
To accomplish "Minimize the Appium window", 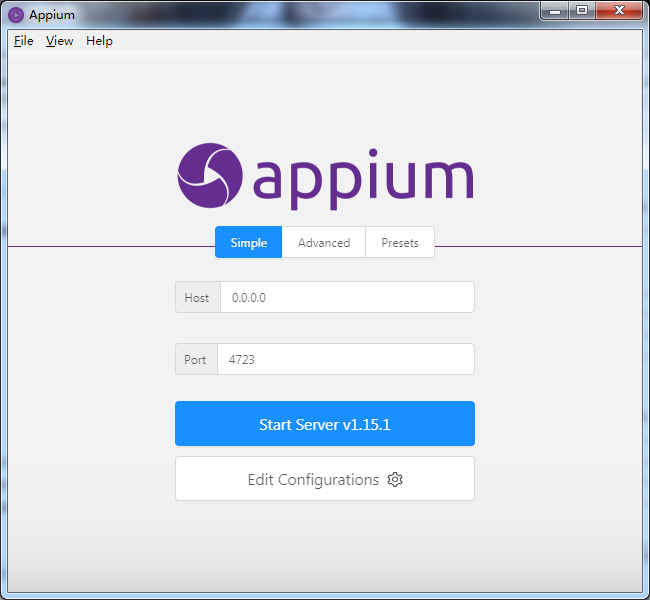I will (x=555, y=11).
